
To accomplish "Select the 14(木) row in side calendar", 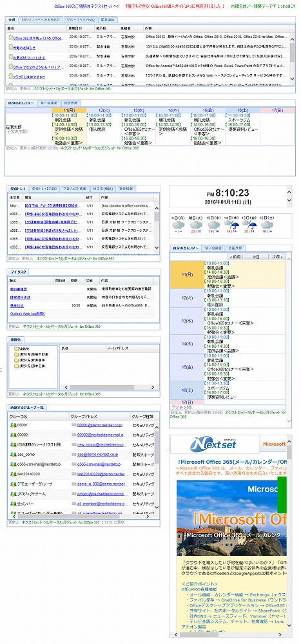I will click(x=228, y=344).
